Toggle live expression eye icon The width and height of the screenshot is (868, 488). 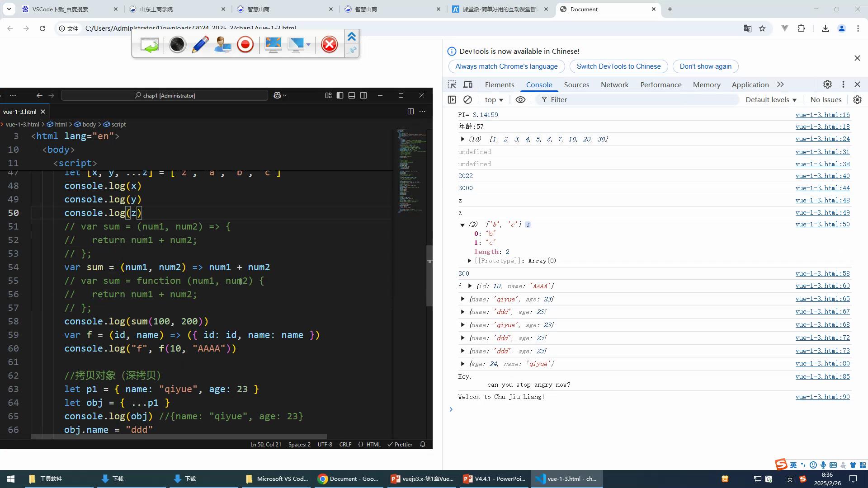[x=520, y=100]
